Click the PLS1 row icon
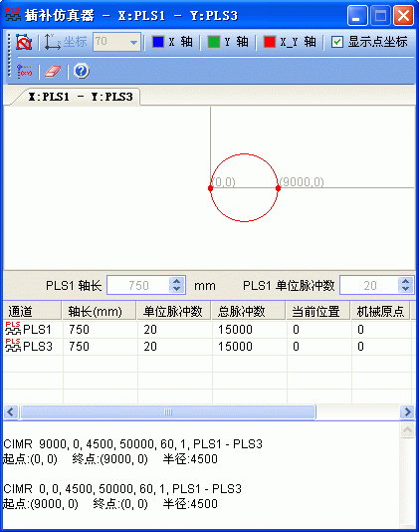Image resolution: width=419 pixels, height=532 pixels. pyautogui.click(x=13, y=329)
